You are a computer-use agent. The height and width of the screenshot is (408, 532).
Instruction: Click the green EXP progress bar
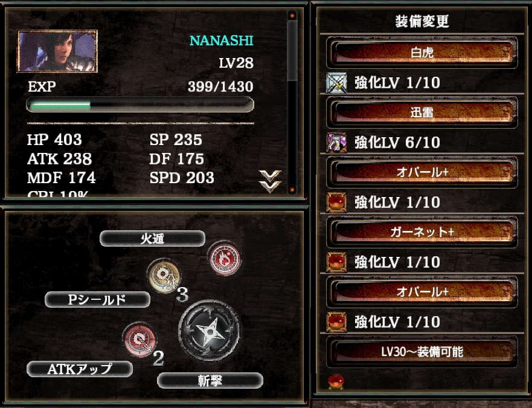click(x=139, y=105)
